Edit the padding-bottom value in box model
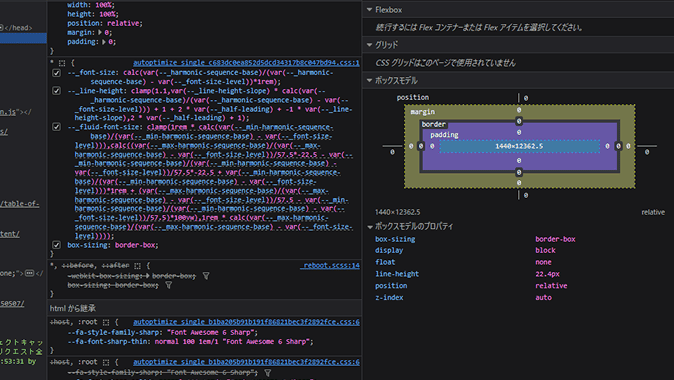Image resolution: width=674 pixels, height=380 pixels. [x=519, y=161]
